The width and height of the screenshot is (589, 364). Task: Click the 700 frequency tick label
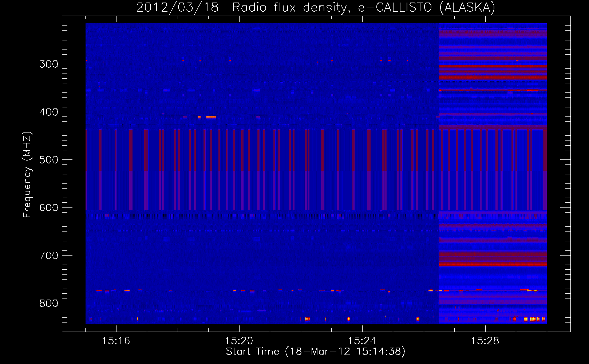pos(49,256)
